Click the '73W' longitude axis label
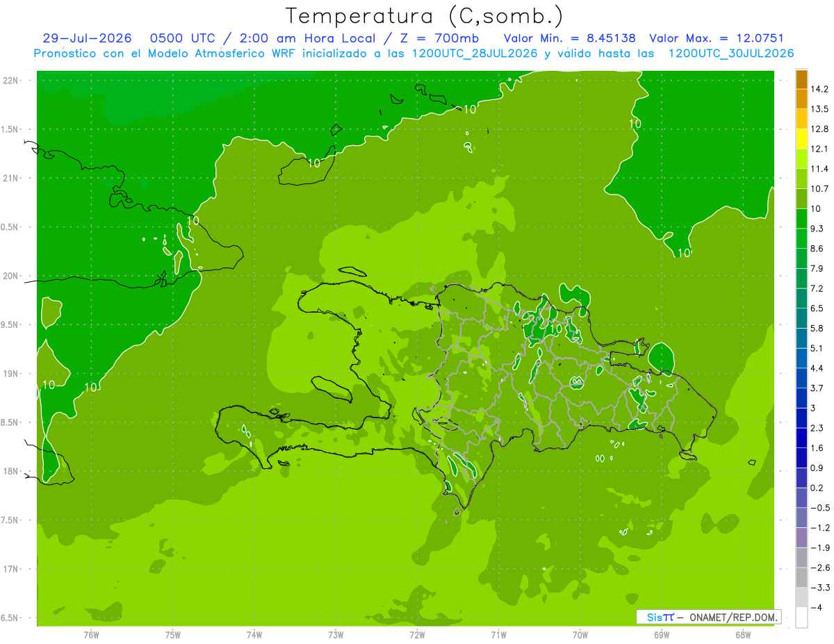This screenshot has width=834, height=644. (x=336, y=635)
